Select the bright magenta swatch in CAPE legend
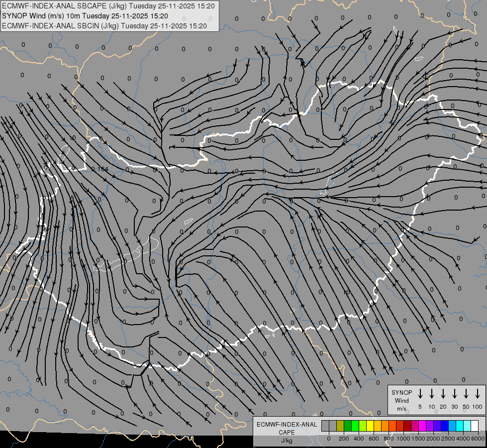487x448 pixels. pyautogui.click(x=422, y=426)
